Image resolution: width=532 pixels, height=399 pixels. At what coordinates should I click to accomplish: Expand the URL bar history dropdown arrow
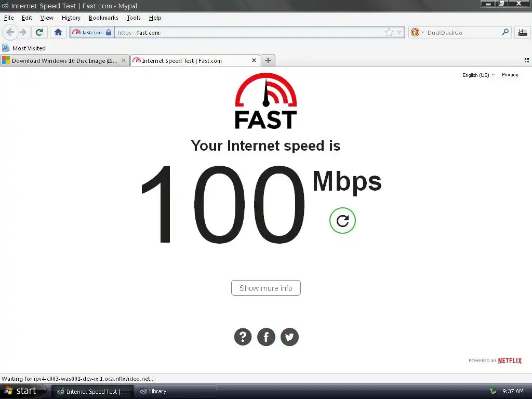[400, 33]
